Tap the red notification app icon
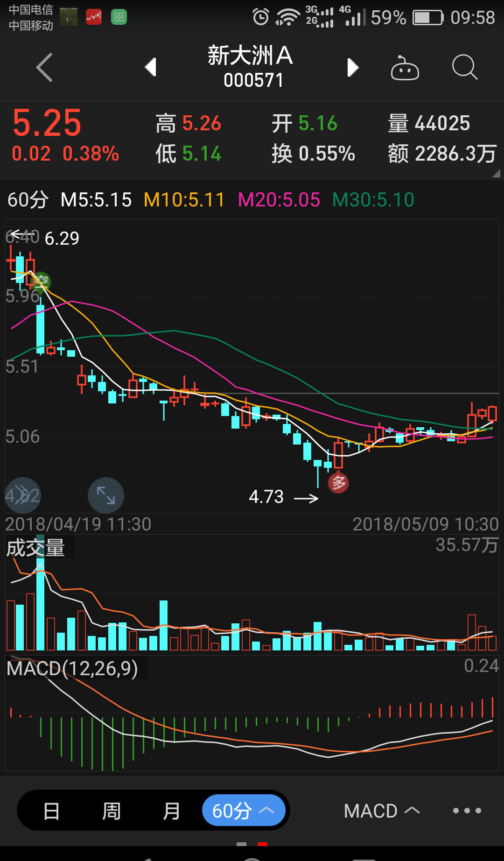504x861 pixels. (94, 17)
